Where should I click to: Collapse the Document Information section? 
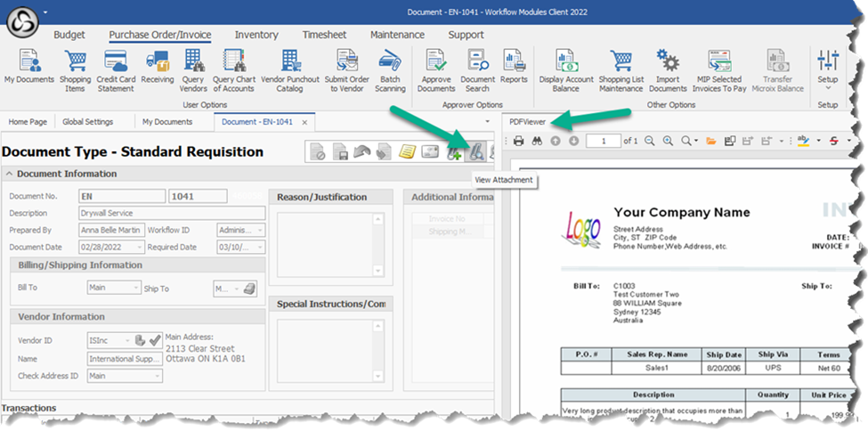[x=9, y=174]
